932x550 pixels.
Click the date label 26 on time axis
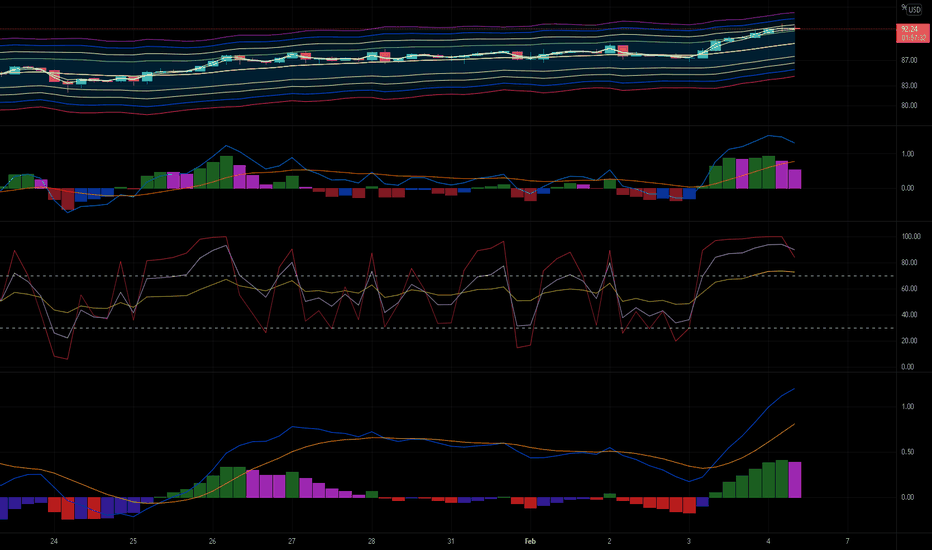pyautogui.click(x=212, y=541)
